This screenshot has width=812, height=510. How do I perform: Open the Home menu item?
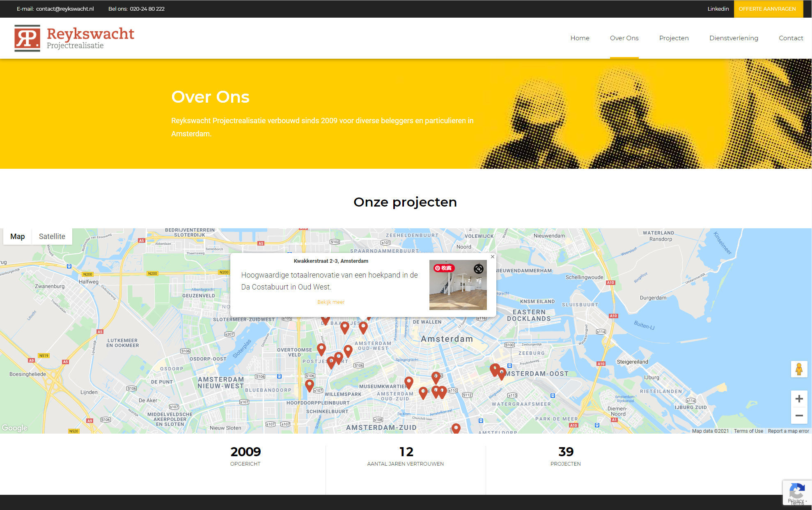click(x=580, y=38)
